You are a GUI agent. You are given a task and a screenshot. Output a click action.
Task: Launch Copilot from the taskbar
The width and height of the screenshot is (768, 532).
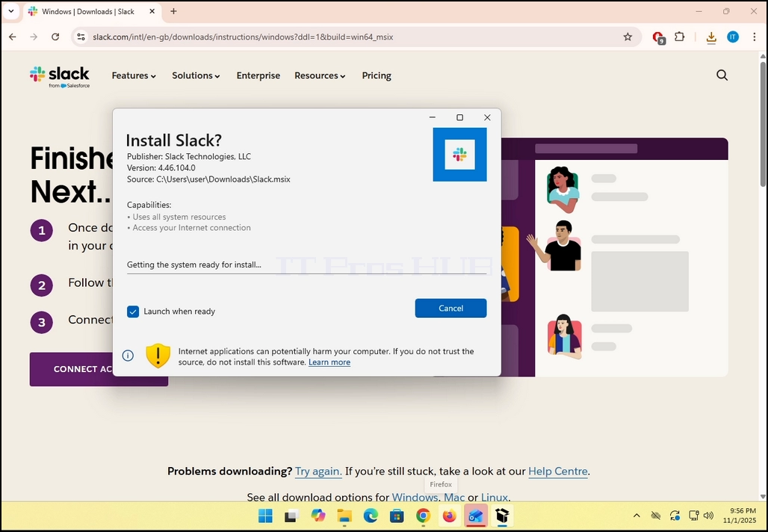(318, 516)
